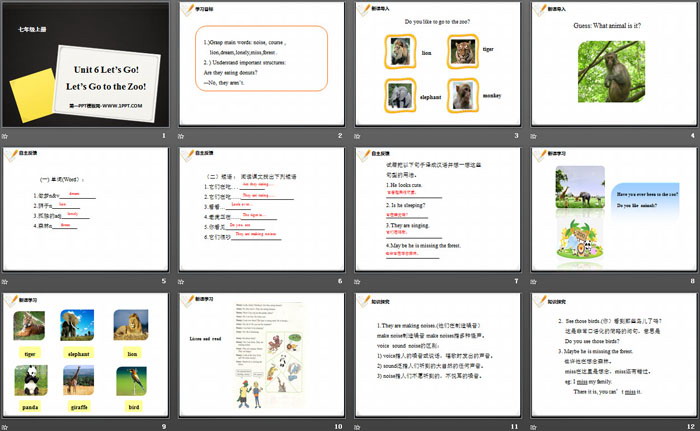Viewport: 700px width, 431px height.
Task: Click the 'Let's Go to the Zoo!' title text
Action: [x=106, y=87]
